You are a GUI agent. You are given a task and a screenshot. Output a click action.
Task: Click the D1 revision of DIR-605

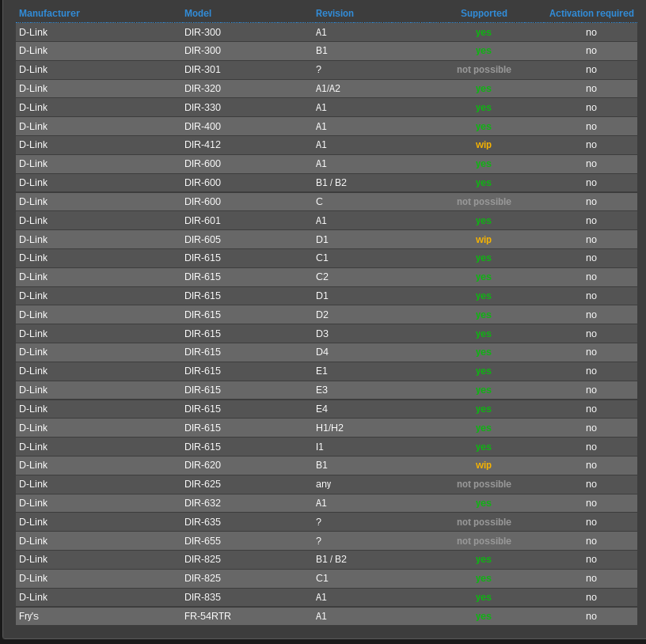[x=321, y=240]
